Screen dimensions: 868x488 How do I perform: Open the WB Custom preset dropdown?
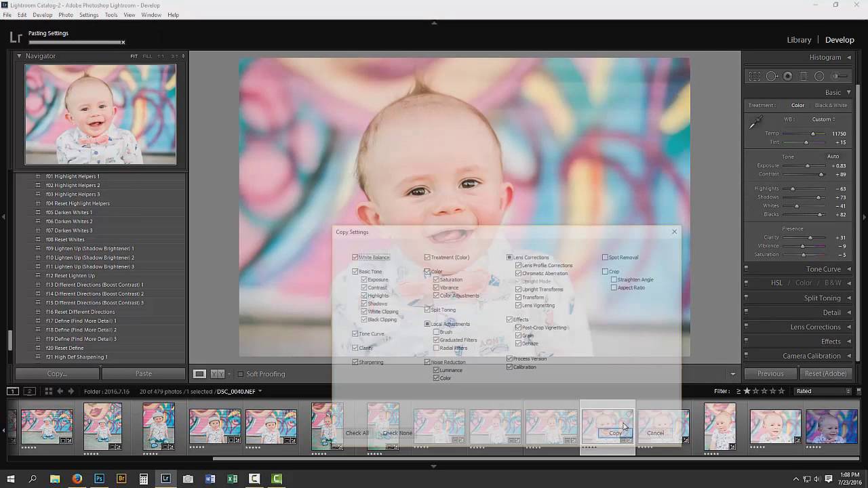click(x=823, y=119)
